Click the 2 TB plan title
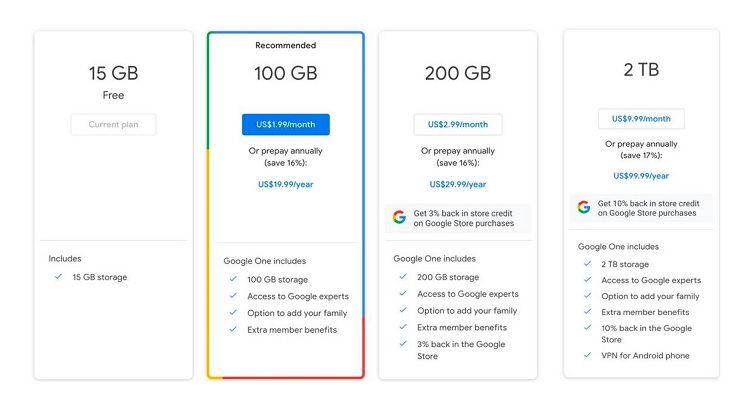Screen dimensions: 753x419 click(641, 70)
